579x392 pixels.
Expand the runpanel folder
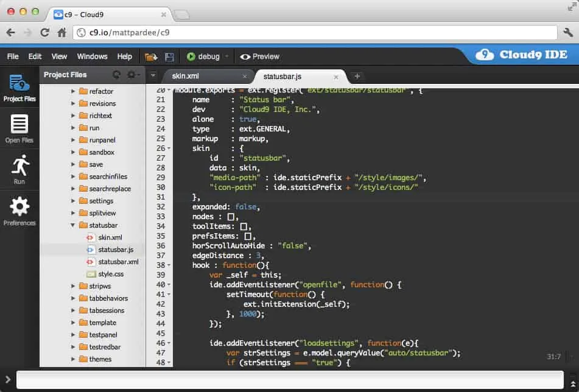pyautogui.click(x=72, y=140)
